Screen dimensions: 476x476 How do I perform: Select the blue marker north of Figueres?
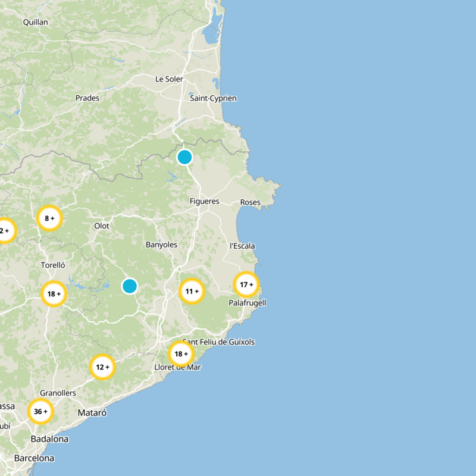184,157
